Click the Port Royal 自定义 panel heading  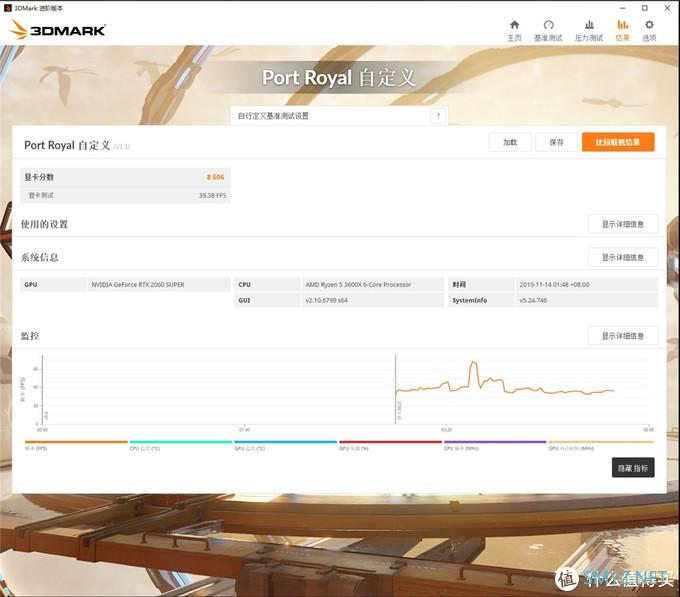pyautogui.click(x=67, y=145)
